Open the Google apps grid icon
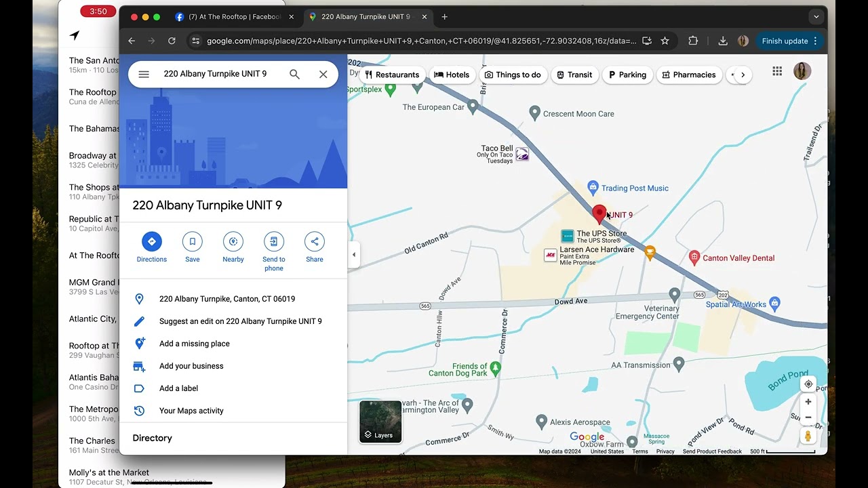The image size is (868, 488). click(777, 71)
